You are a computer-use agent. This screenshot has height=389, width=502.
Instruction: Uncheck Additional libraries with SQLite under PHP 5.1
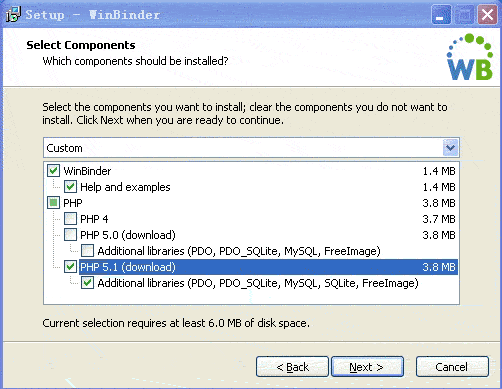coord(88,283)
